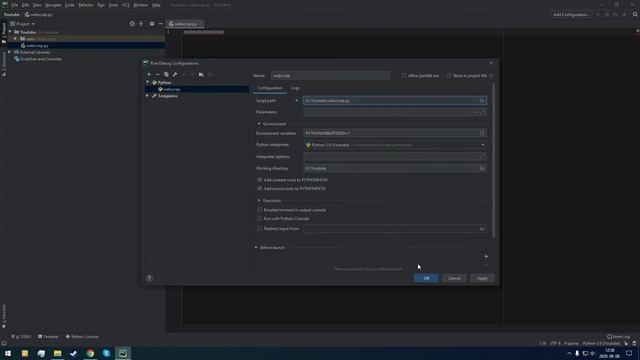Screen dimensions: 640x360
Task: Switch to Logs tab
Action: [295, 88]
